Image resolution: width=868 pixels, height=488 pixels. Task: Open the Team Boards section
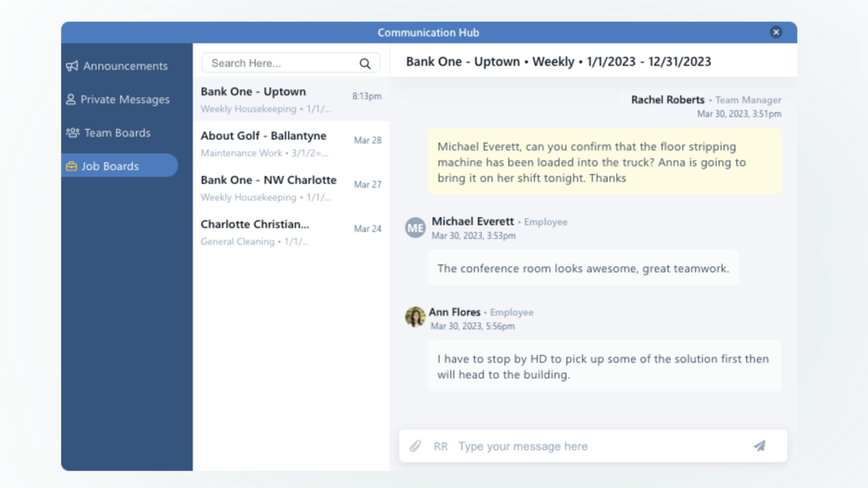click(117, 133)
